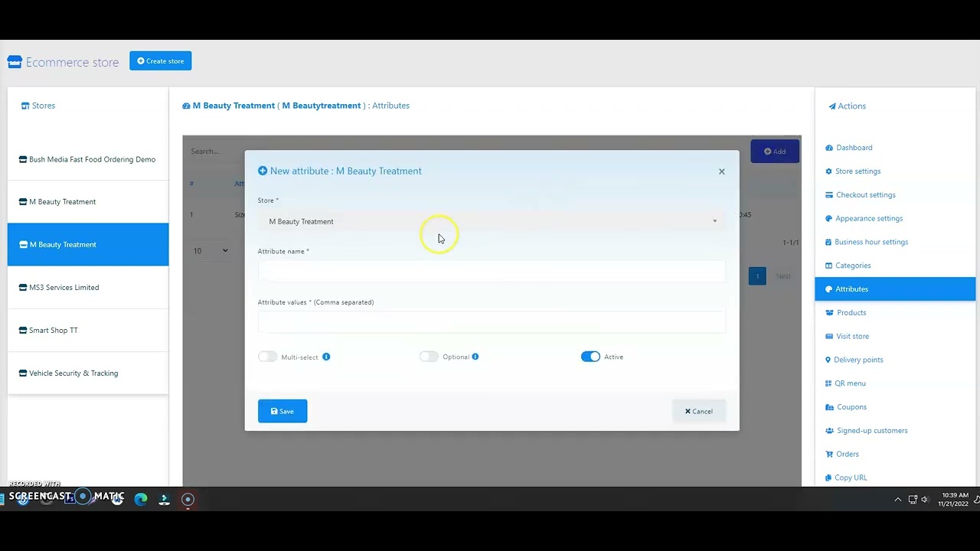980x551 pixels.
Task: Turn off the Active switch
Action: 590,357
